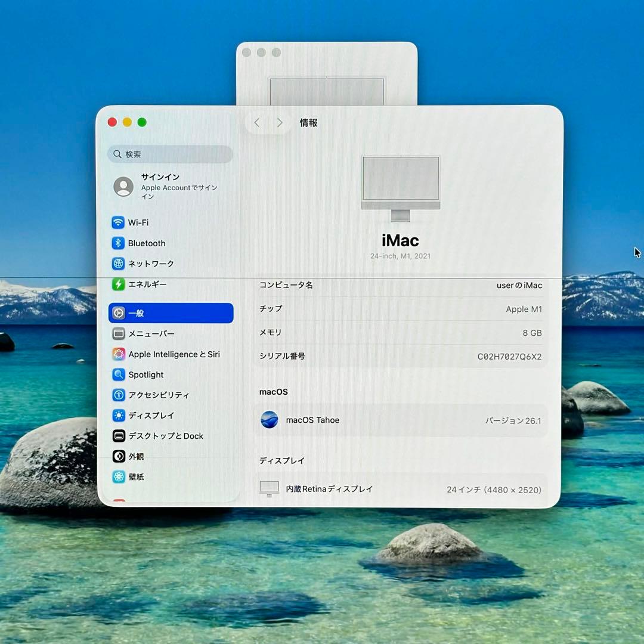644x644 pixels.
Task: Select エネルギー in the sidebar
Action: point(149,284)
